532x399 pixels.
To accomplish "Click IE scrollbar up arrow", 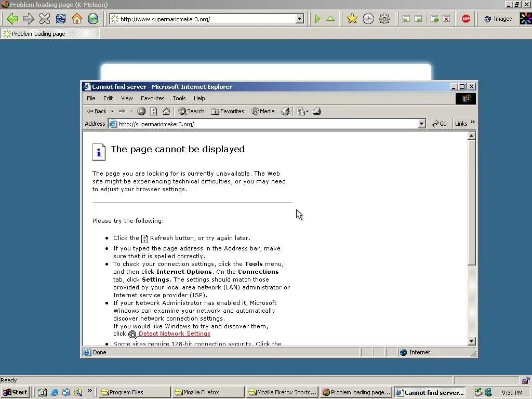I will [x=471, y=136].
